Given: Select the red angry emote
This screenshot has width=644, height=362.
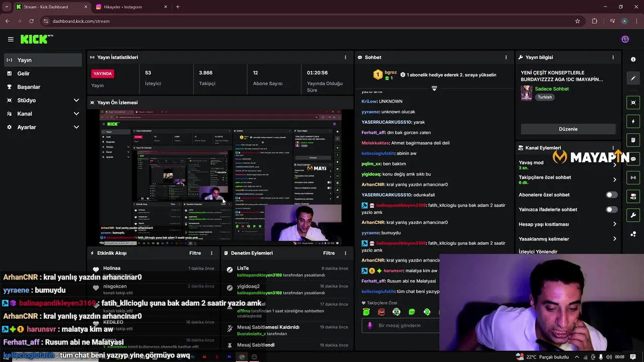Looking at the screenshot, I should [x=381, y=312].
